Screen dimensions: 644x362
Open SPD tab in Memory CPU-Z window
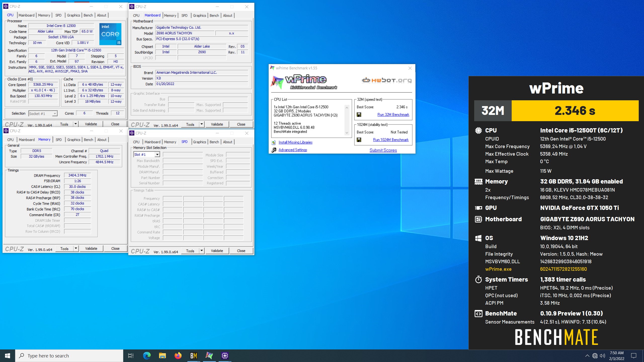click(59, 140)
